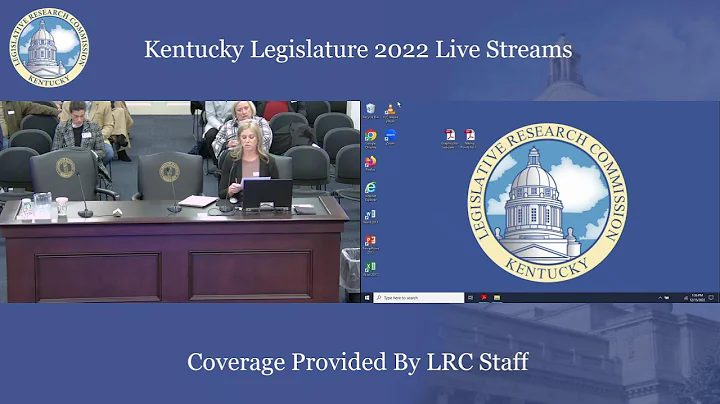Screen dimensions: 720x404
Task: Click the live video feed of the hearing
Action: tap(180, 202)
